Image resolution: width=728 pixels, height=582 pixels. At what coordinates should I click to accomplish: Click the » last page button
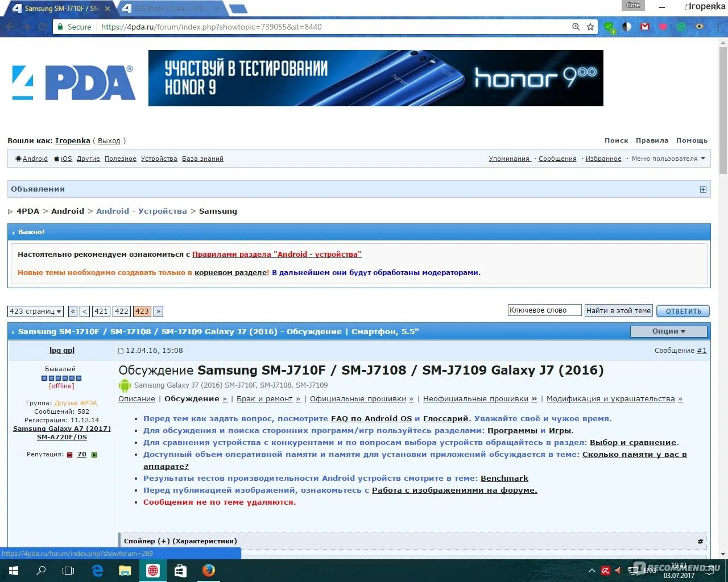(x=159, y=311)
